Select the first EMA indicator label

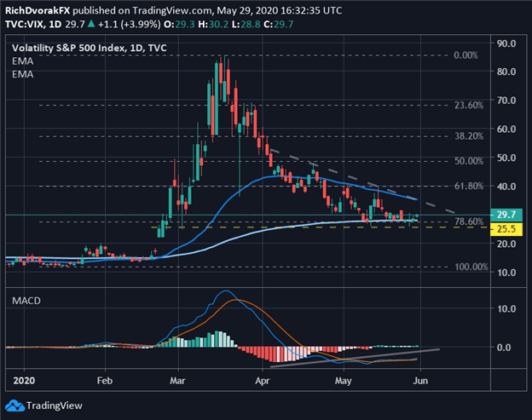23,61
